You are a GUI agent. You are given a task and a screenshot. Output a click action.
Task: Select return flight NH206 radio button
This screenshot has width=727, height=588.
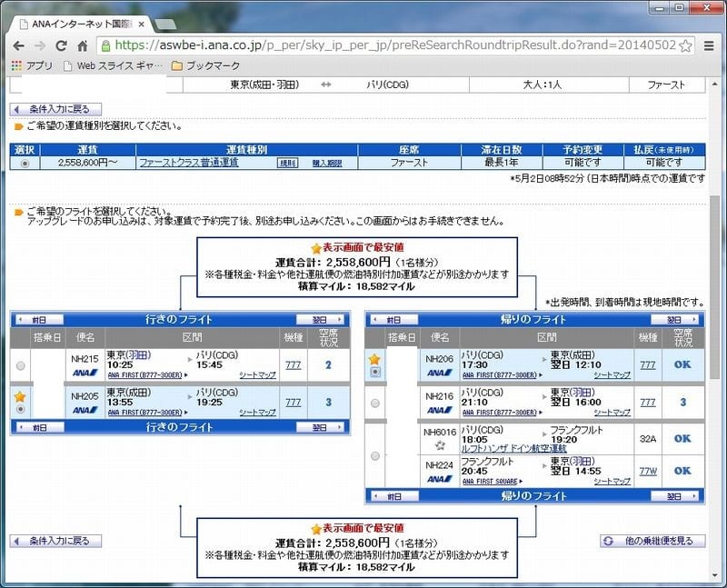click(375, 372)
